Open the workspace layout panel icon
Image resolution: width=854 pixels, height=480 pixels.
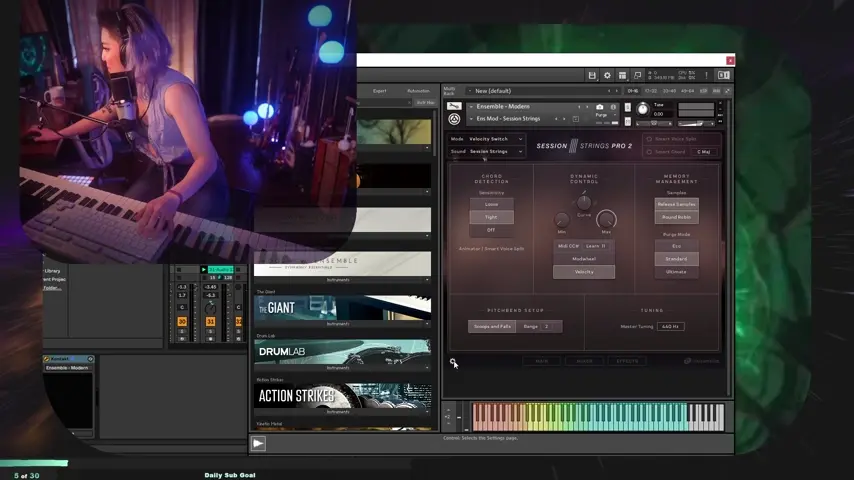click(622, 75)
